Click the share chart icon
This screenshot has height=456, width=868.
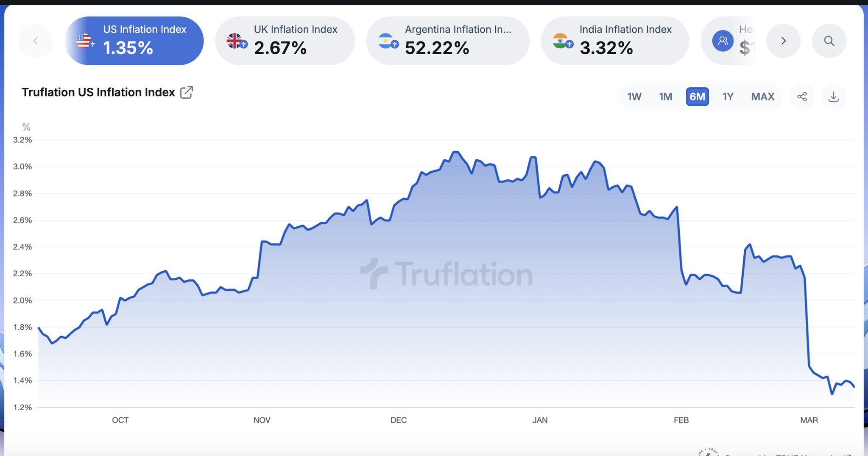pos(802,97)
